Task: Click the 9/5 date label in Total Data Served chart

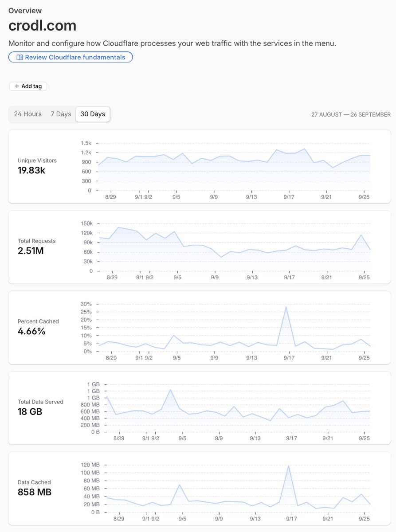Action: 182,438
